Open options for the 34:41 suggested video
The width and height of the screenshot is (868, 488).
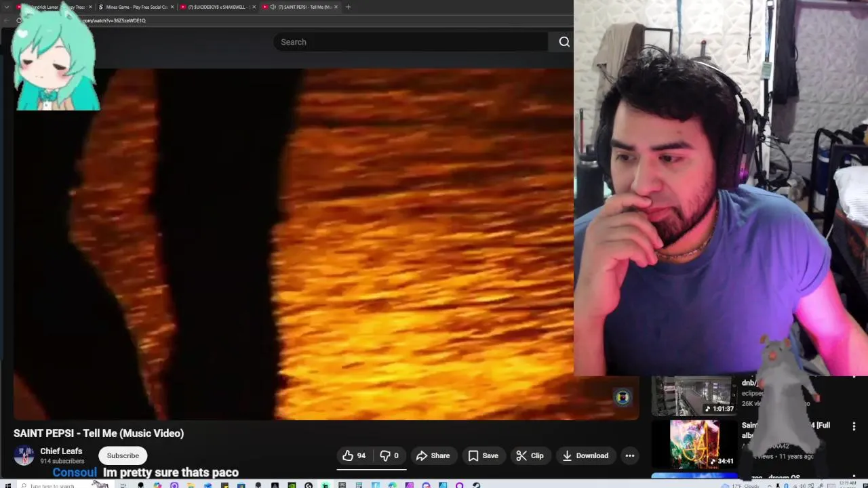[x=854, y=426]
